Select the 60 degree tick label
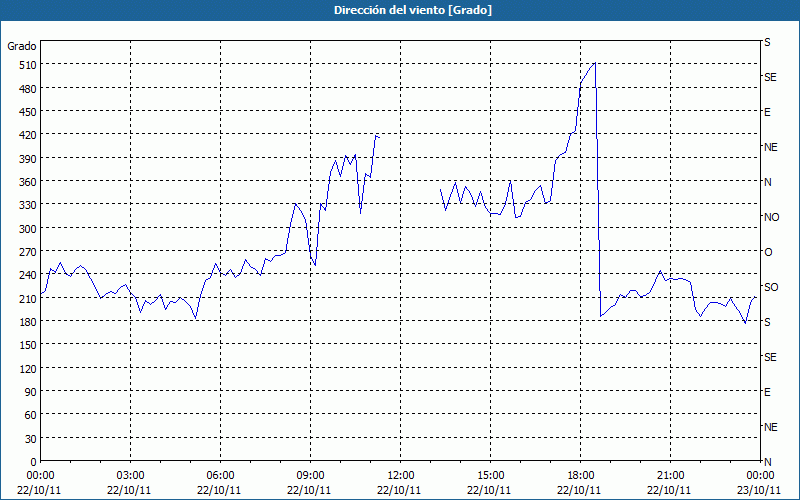Image resolution: width=800 pixels, height=500 pixels. pos(31,415)
